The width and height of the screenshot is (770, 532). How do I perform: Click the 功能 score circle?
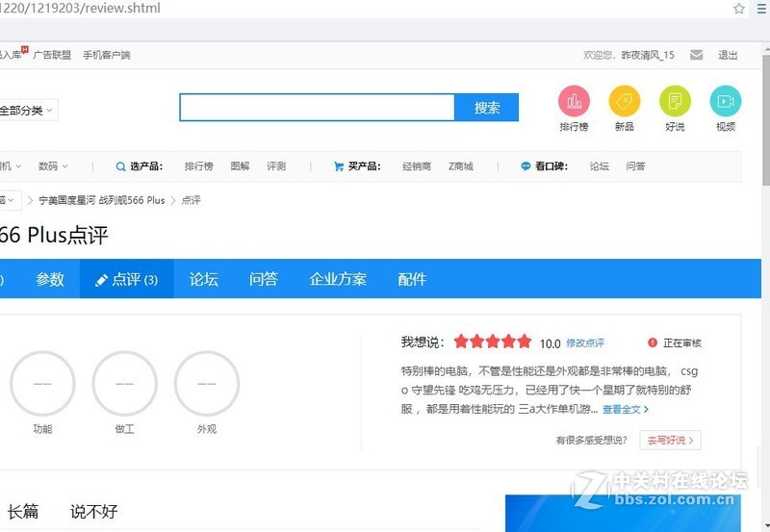click(x=42, y=384)
